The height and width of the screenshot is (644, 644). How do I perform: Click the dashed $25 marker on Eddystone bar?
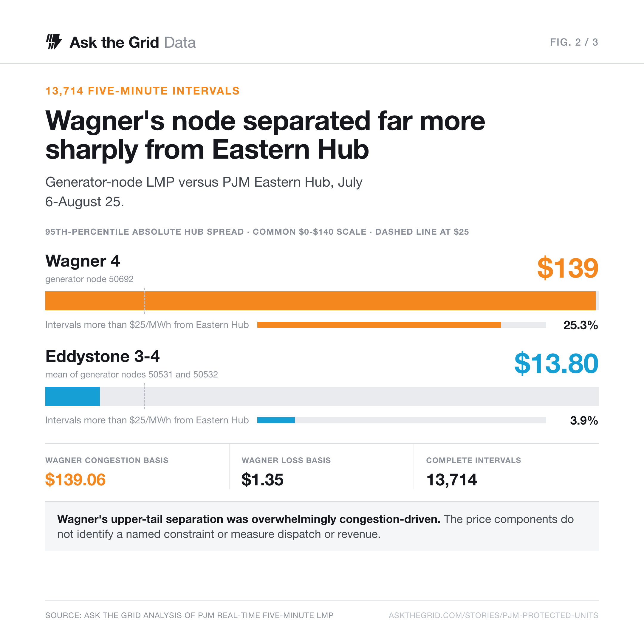coord(144,396)
